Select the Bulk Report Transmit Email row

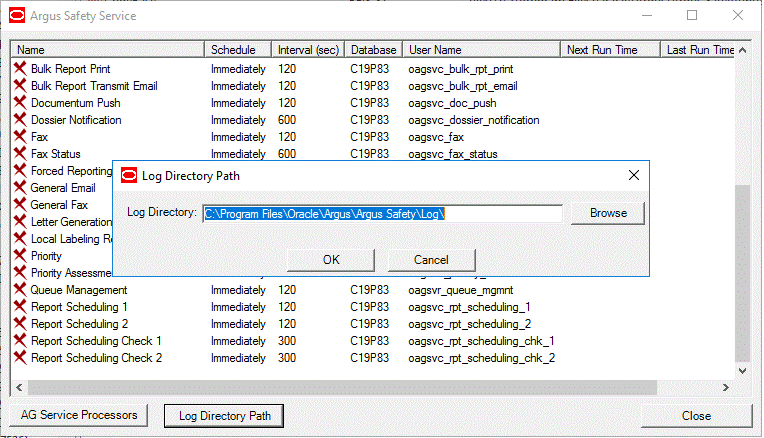coord(373,86)
